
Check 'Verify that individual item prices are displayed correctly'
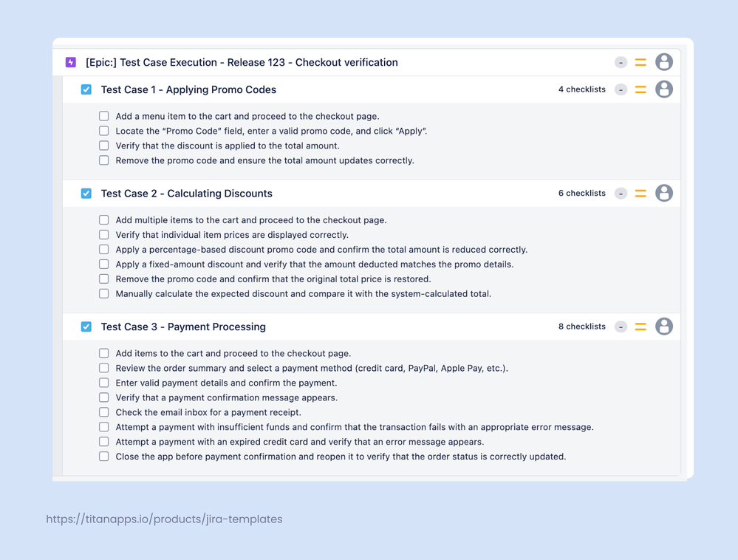pyautogui.click(x=103, y=234)
